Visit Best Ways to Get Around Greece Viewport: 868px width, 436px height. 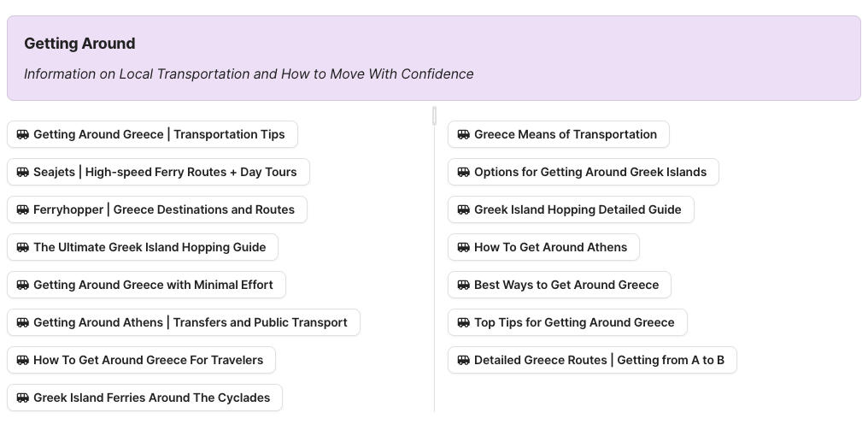coord(566,285)
